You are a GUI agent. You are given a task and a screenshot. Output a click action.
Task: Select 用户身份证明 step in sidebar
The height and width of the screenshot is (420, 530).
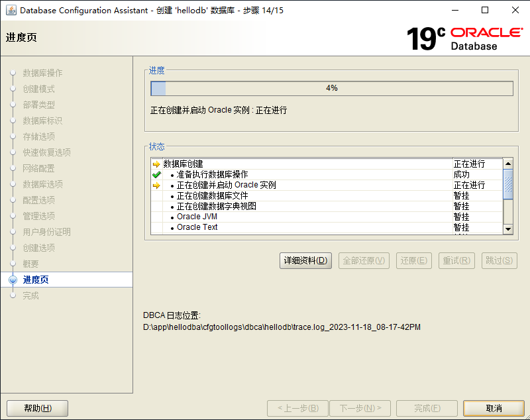pos(46,232)
